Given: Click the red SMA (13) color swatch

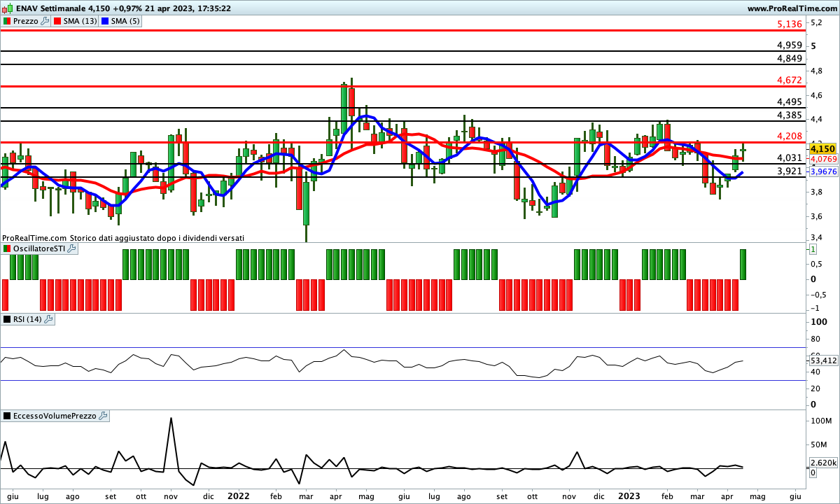Looking at the screenshot, I should point(57,21).
